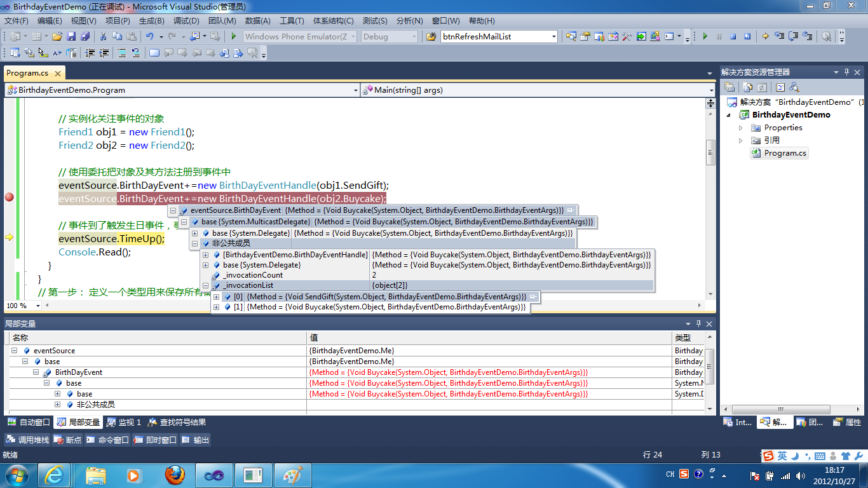This screenshot has width=868, height=488.
Task: Click the Stop Debugging square icon
Action: click(733, 37)
